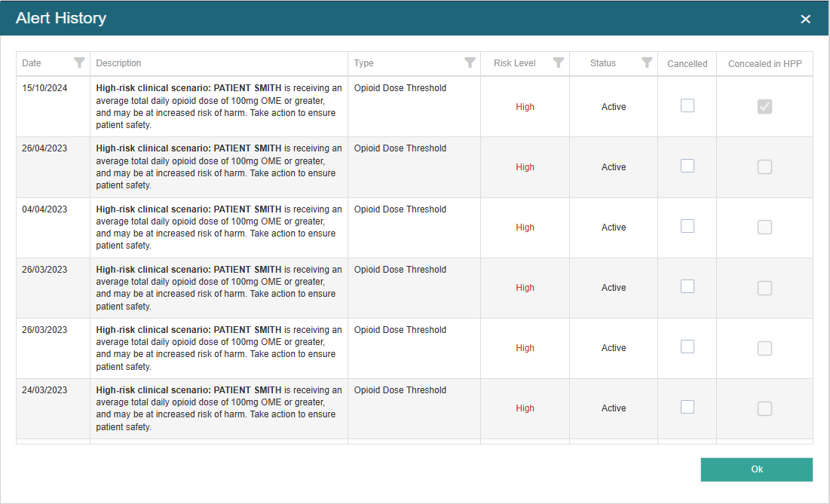Screen dimensions: 830x504
Task: Click the Description column header
Action: point(118,63)
